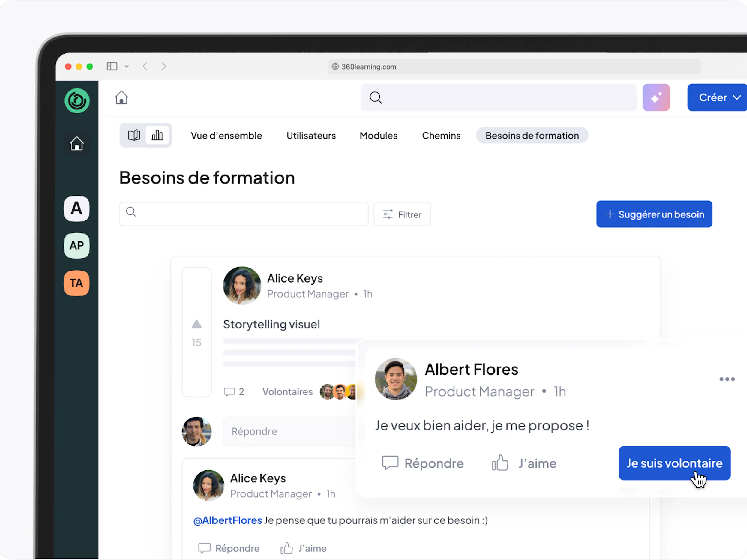
Task: Open the A workspace in sidebar
Action: coord(77,208)
